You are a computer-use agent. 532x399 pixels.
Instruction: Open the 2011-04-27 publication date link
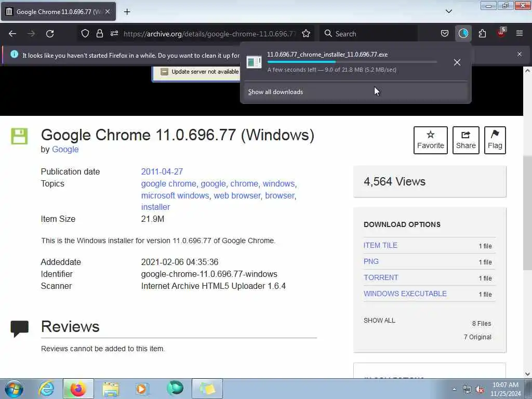point(162,171)
